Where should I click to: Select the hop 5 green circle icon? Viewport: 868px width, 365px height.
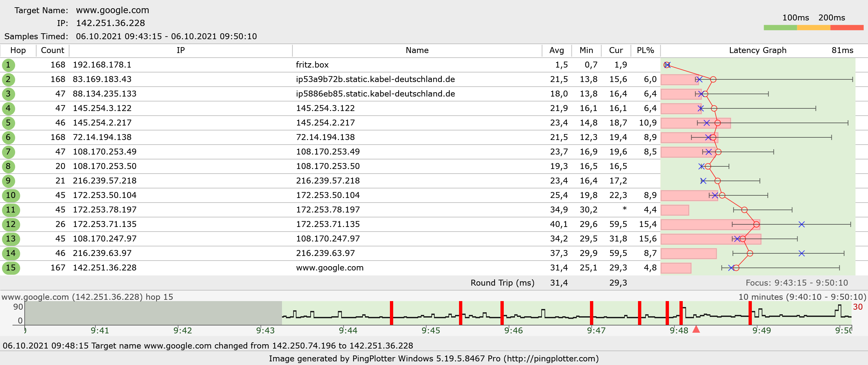tap(8, 123)
